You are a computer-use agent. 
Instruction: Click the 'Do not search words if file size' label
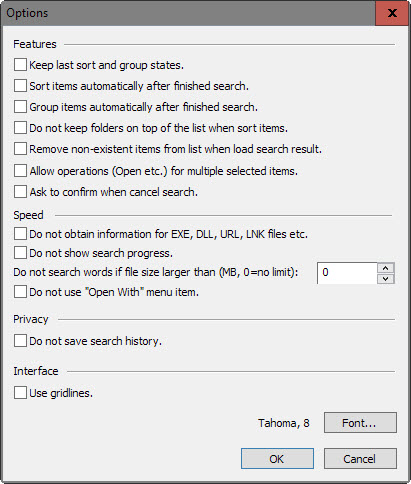tap(156, 272)
